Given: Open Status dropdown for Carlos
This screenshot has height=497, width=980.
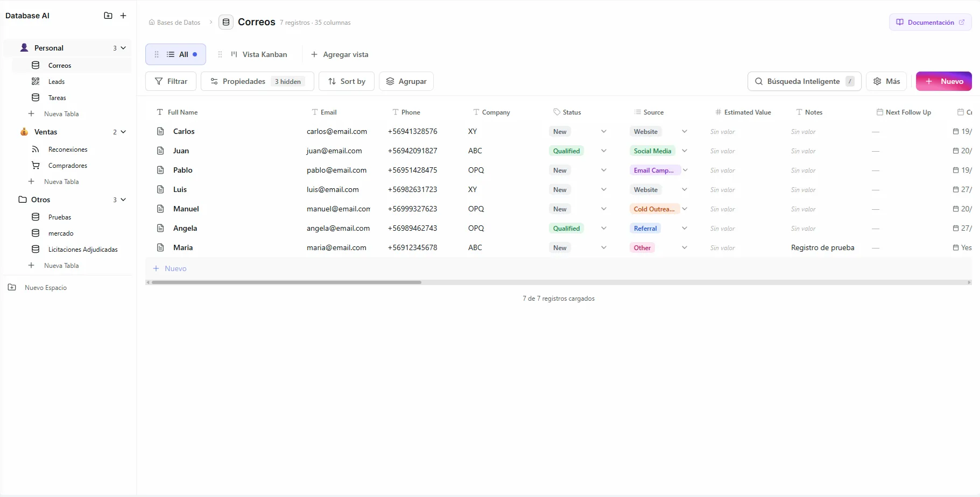Looking at the screenshot, I should 604,131.
